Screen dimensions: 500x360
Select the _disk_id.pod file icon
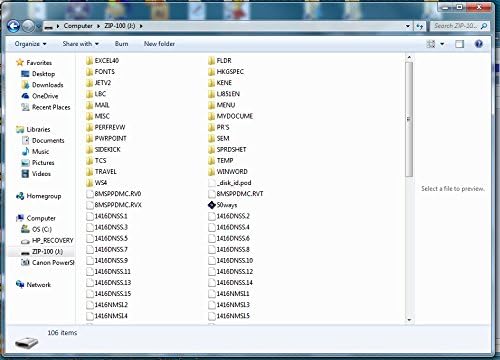pyautogui.click(x=211, y=183)
